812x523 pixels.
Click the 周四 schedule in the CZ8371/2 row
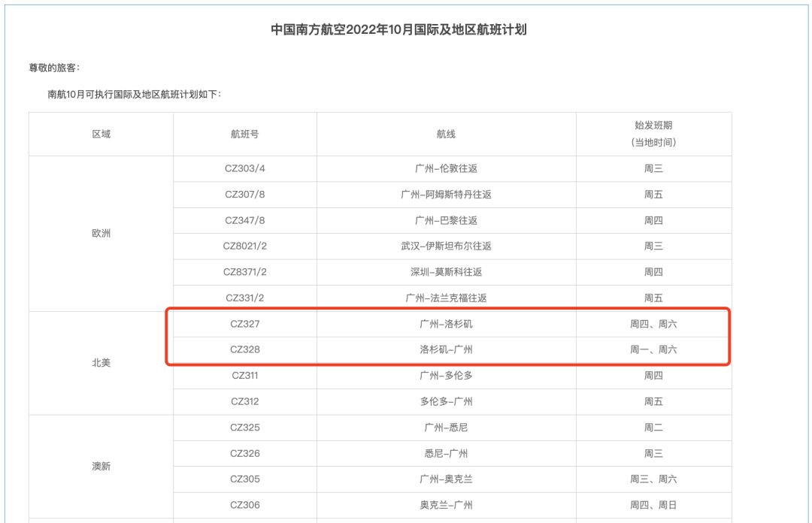(653, 272)
